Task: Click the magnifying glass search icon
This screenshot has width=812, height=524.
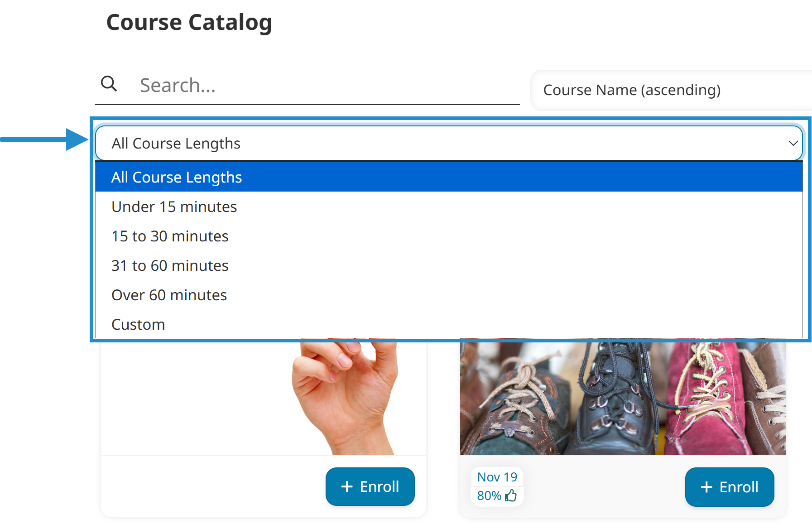Action: (109, 84)
